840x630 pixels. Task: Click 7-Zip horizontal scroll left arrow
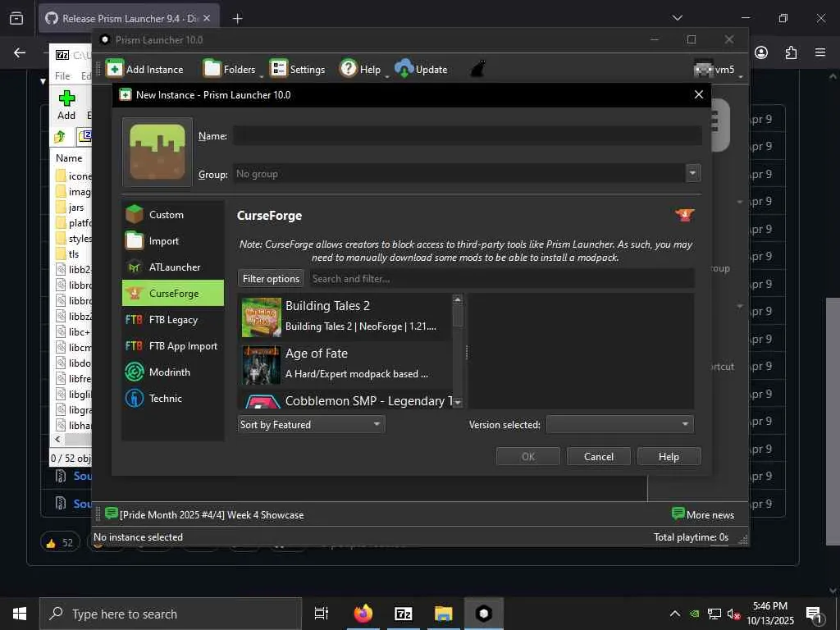pos(57,439)
